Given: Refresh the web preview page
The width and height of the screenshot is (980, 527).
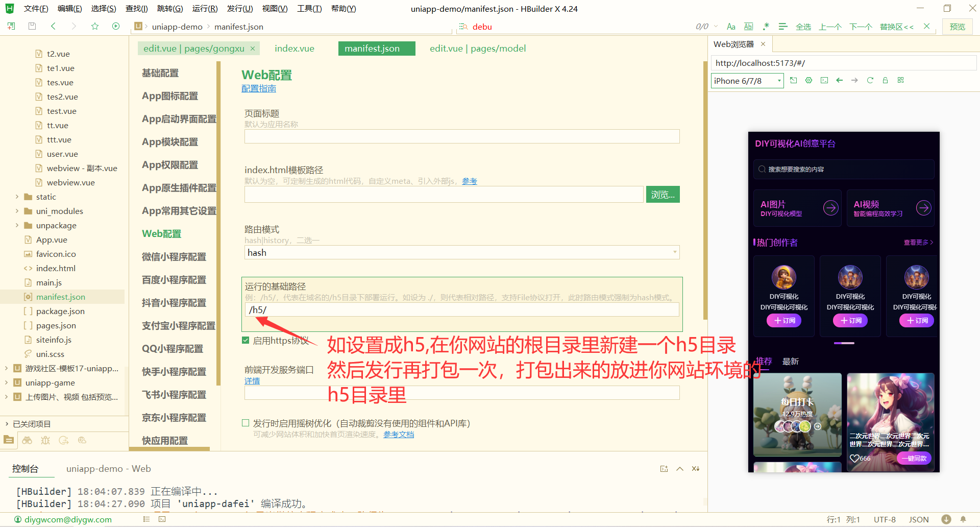Looking at the screenshot, I should pos(870,80).
